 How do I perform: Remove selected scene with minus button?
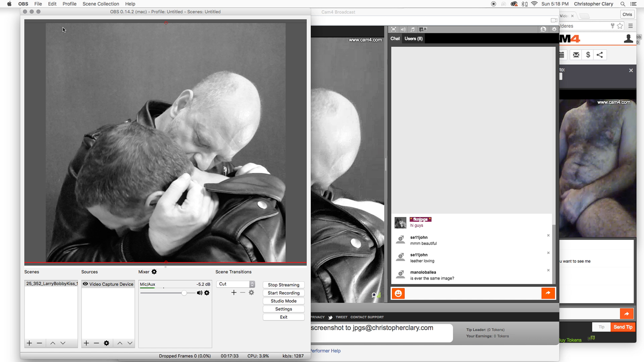coord(39,343)
